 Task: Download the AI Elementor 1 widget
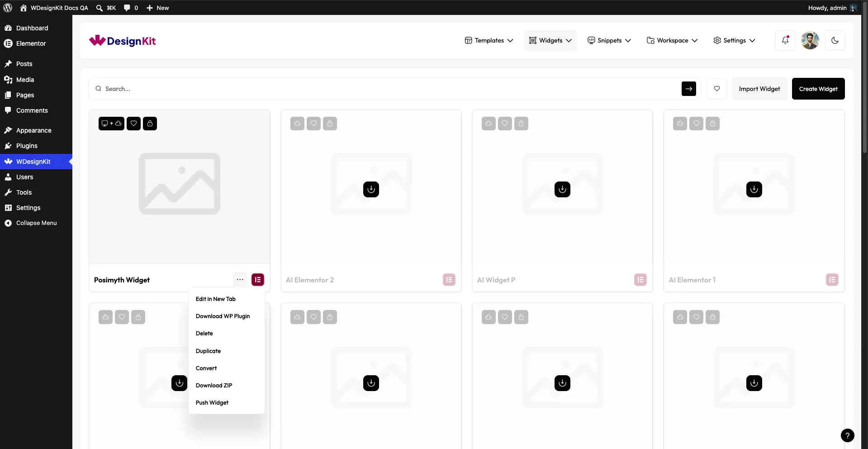click(x=754, y=189)
